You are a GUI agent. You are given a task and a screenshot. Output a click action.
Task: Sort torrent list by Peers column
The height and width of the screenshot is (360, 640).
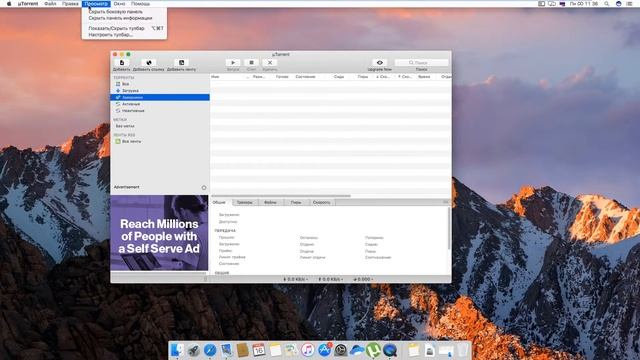click(363, 77)
